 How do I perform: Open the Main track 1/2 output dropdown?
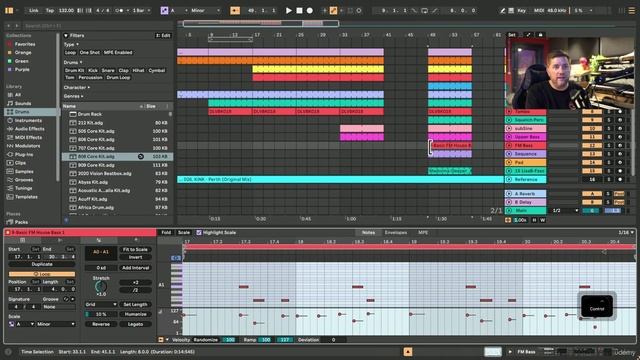[565, 211]
